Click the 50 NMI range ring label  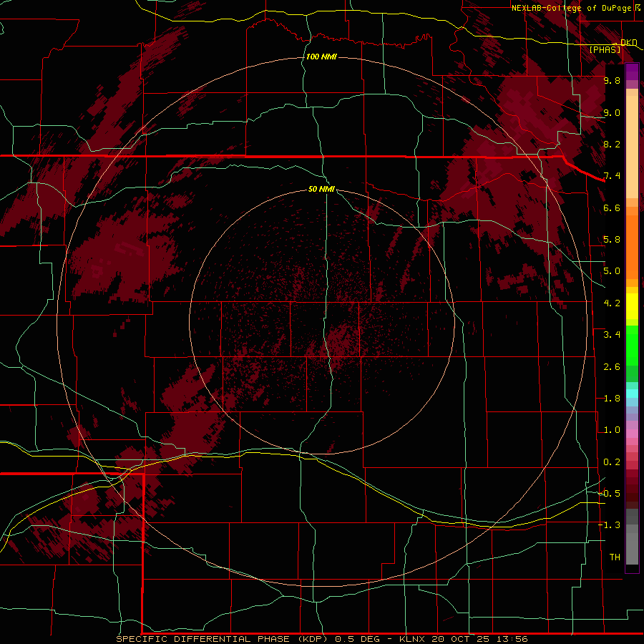coord(321,189)
